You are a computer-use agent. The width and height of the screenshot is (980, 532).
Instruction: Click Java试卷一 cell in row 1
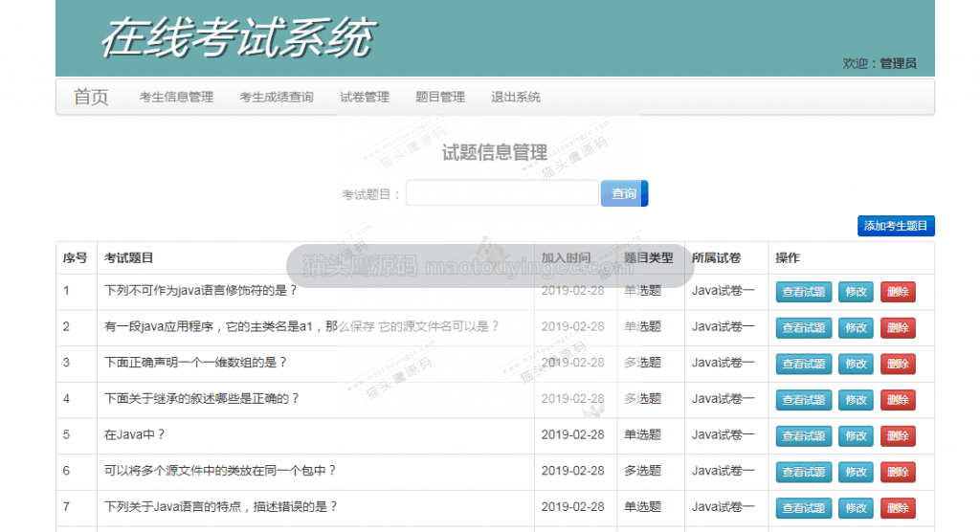click(724, 291)
